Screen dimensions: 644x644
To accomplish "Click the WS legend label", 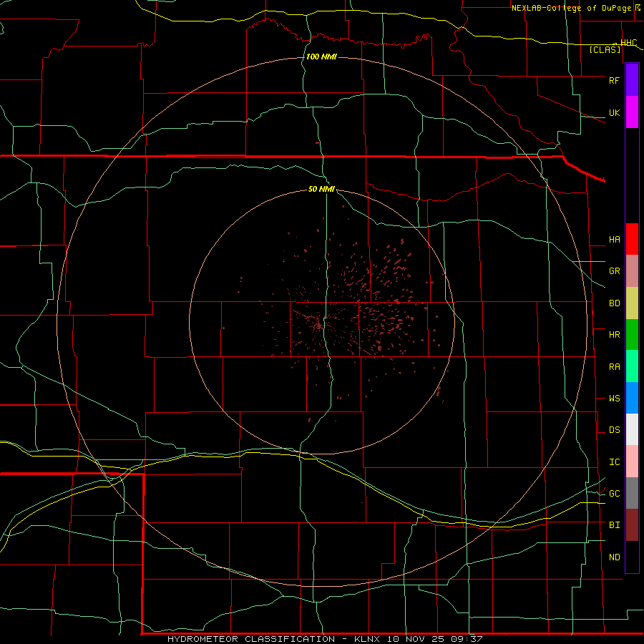I will tap(614, 399).
